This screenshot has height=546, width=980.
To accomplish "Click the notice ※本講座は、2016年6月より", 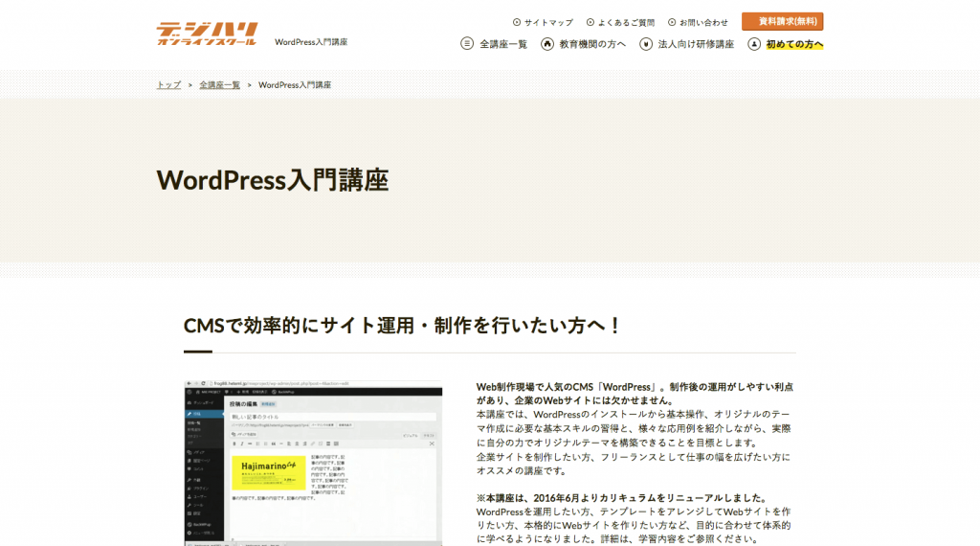I will pyautogui.click(x=622, y=498).
